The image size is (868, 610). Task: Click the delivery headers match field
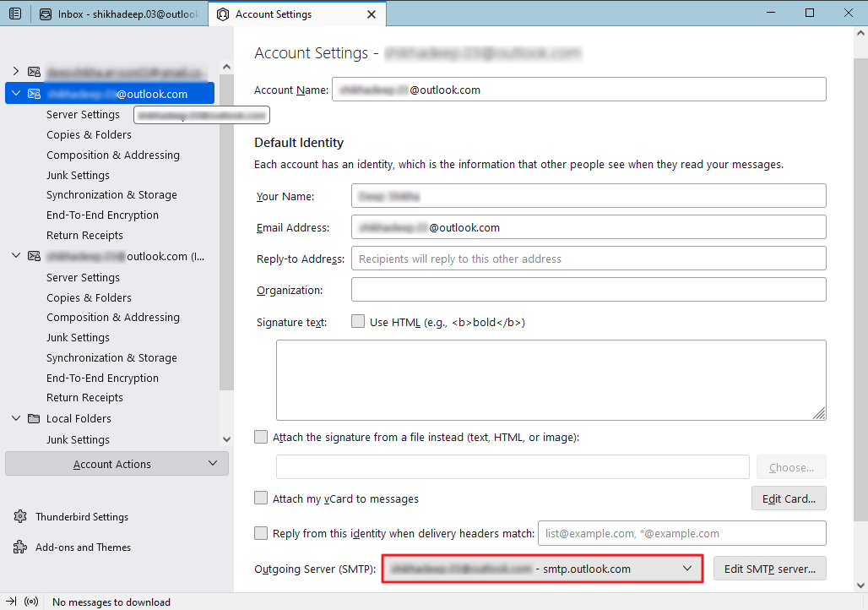[682, 533]
